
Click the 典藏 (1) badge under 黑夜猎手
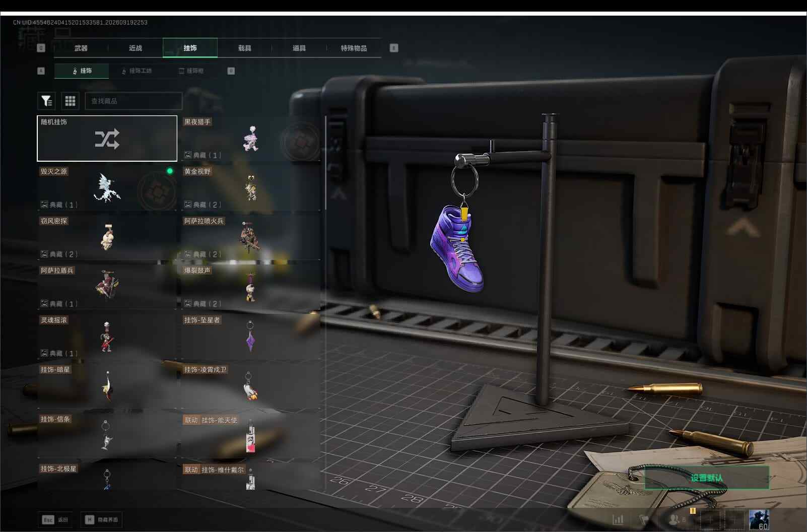(x=203, y=155)
